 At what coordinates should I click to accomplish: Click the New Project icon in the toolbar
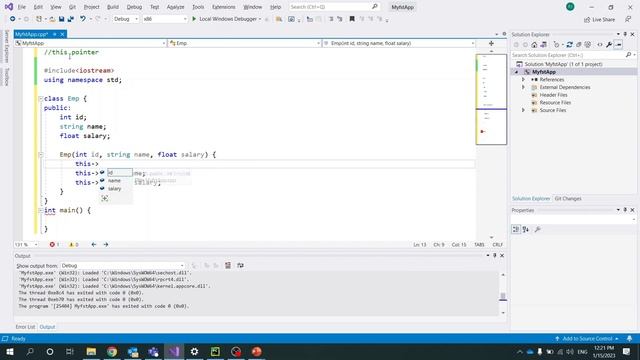39,19
